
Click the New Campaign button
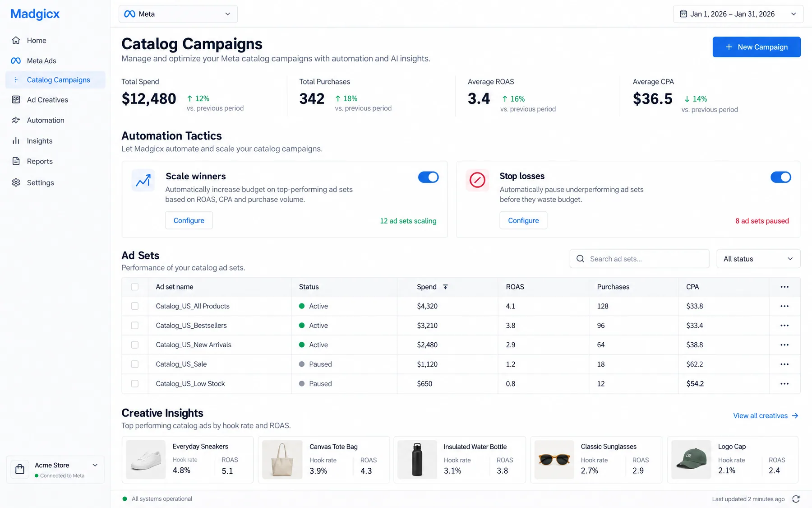click(x=757, y=47)
